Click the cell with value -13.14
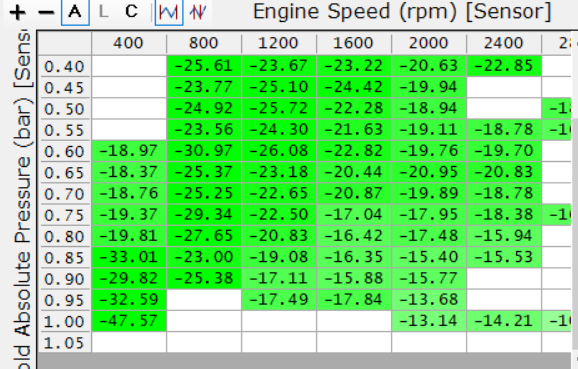Image resolution: width=578 pixels, height=369 pixels. [429, 321]
